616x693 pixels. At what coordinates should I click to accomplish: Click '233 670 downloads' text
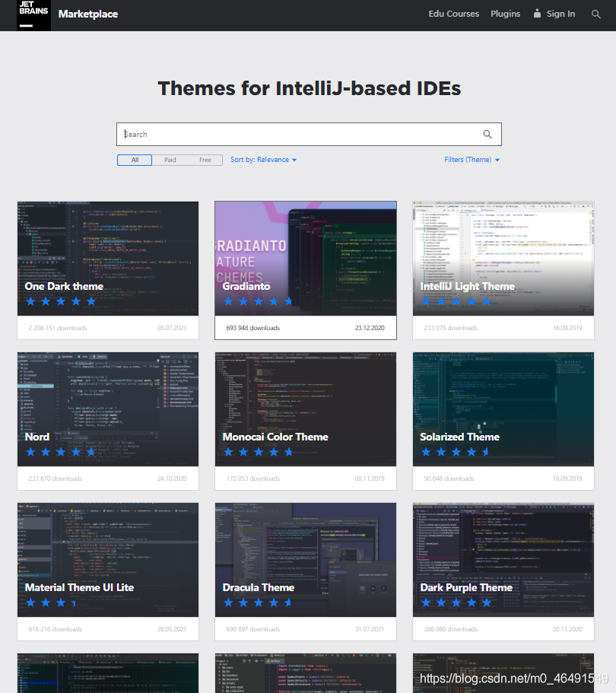point(56,478)
